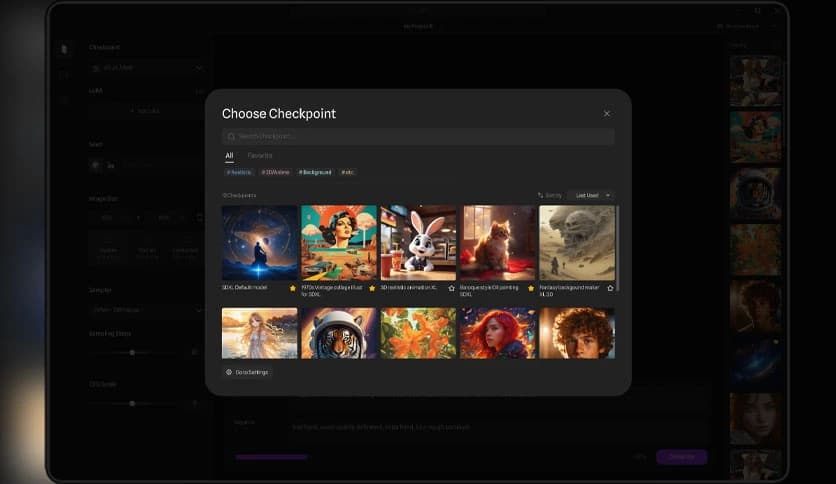This screenshot has height=484, width=836.
Task: Filter by the #2D/Anime tag
Action: 275,172
